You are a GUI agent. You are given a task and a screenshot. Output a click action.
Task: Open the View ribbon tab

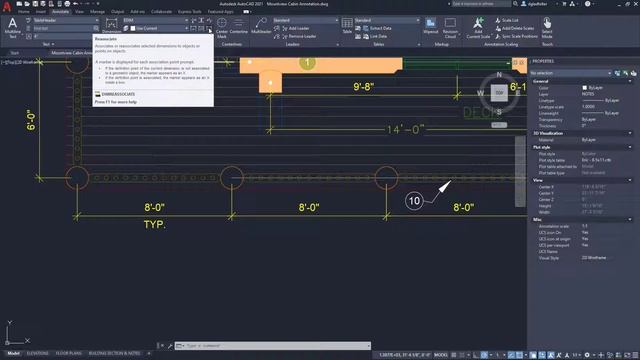point(79,12)
